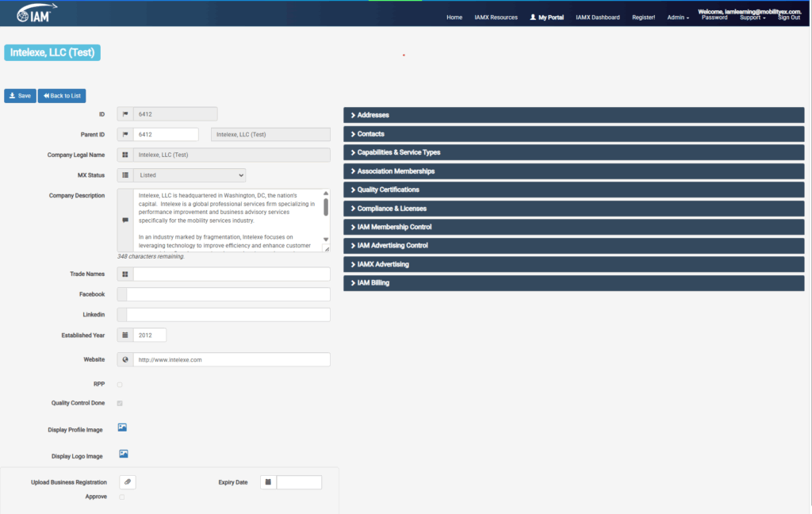Click the IAM logo in header
The height and width of the screenshot is (514, 812).
(36, 13)
